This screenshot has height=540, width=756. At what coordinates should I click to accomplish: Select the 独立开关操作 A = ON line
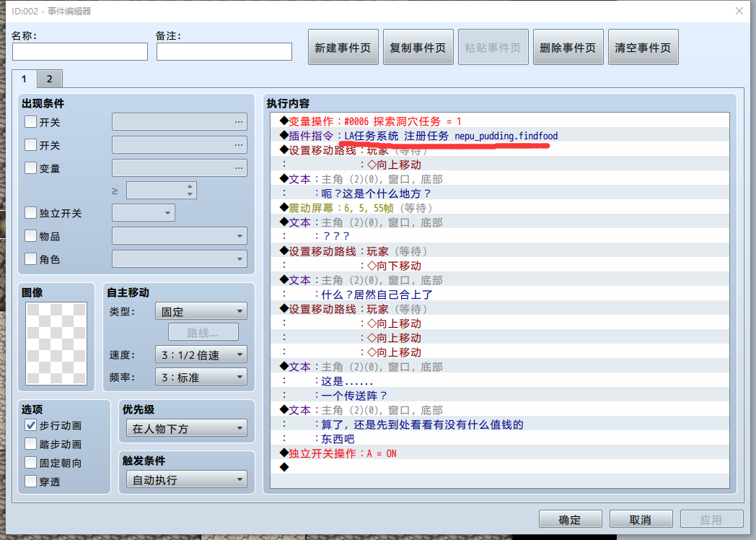499,453
